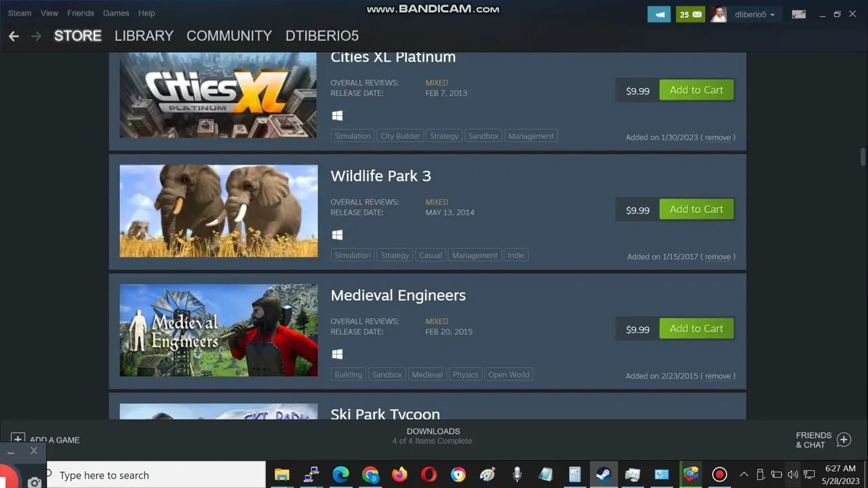Click the Type here to search box
868x488 pixels.
point(156,475)
